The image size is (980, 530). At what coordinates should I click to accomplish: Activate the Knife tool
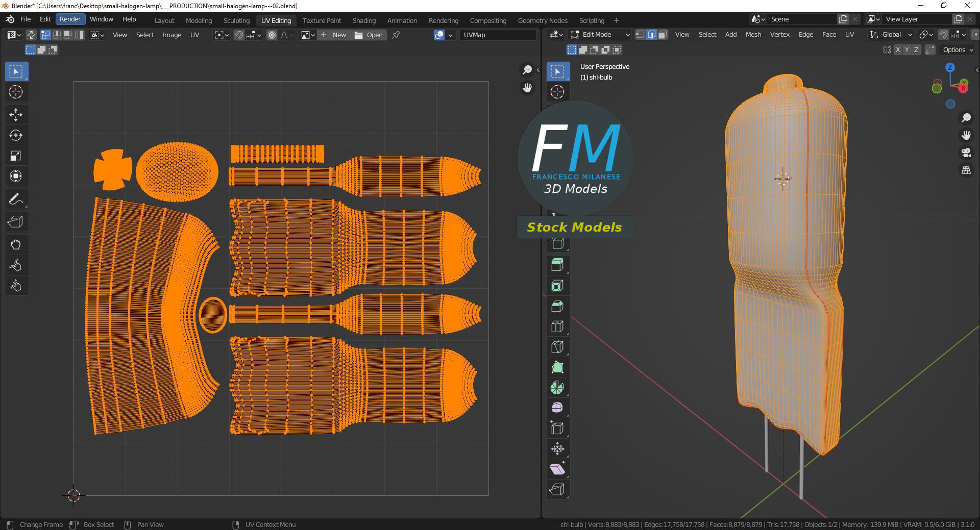[557, 347]
